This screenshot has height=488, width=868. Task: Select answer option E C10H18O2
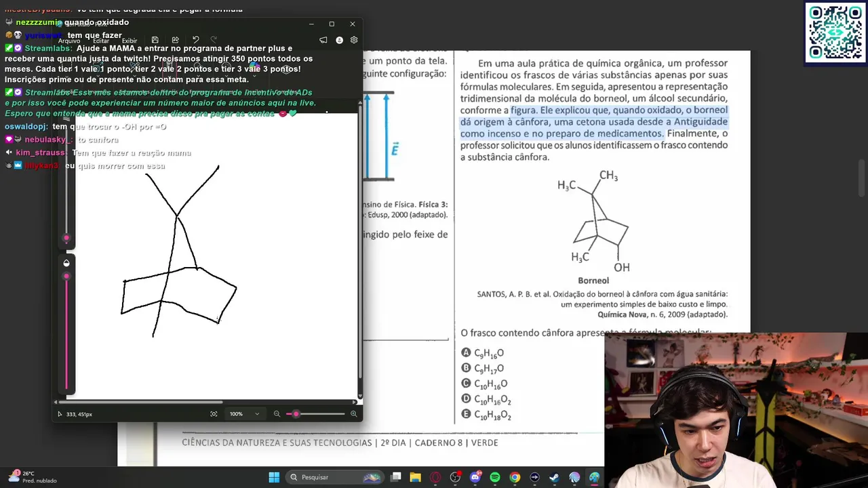point(486,415)
